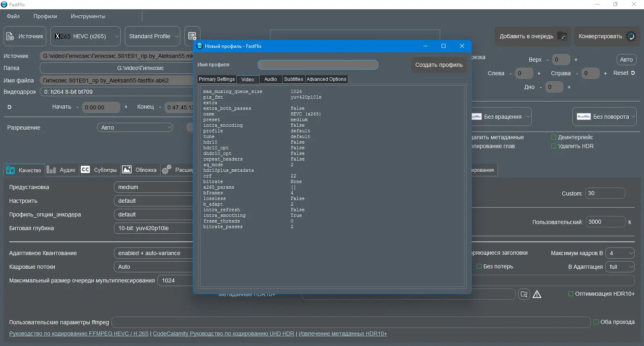Open the CodeCalamity UHD HDR guide link
The image size is (644, 346).
point(223,334)
